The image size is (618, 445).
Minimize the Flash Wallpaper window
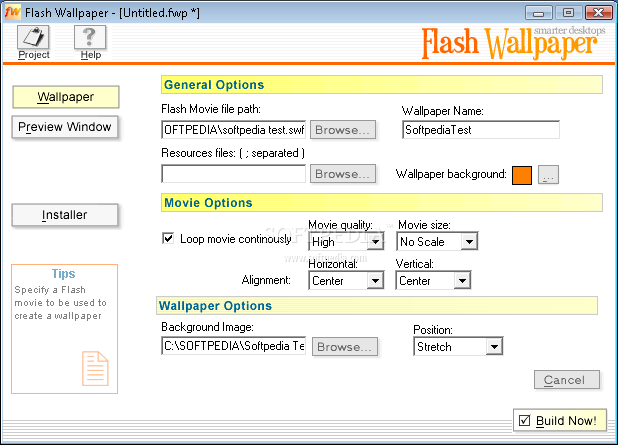click(x=538, y=13)
